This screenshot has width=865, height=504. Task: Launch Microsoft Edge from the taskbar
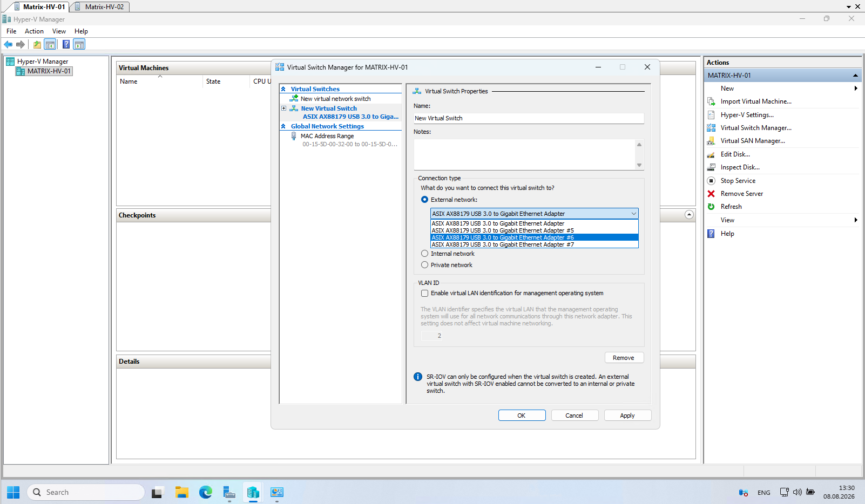pyautogui.click(x=206, y=492)
